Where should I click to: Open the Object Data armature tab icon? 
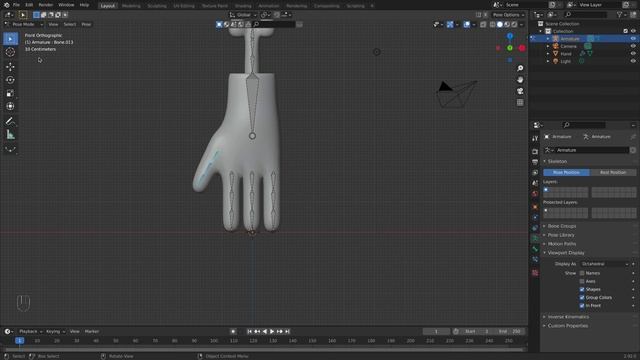pos(535,238)
